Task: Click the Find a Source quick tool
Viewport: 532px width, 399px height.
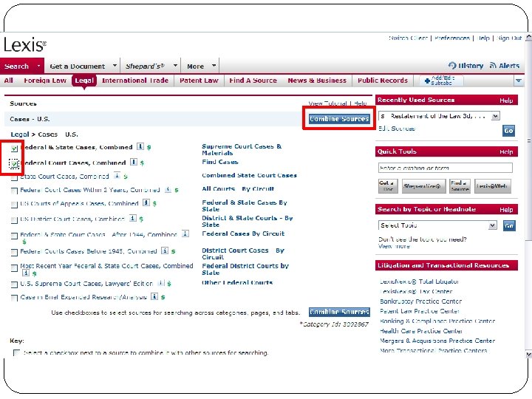Action: [460, 186]
